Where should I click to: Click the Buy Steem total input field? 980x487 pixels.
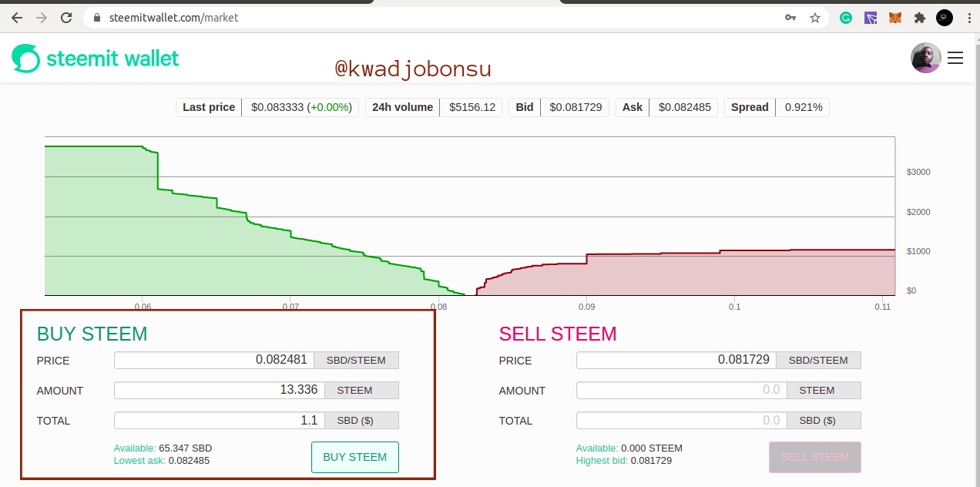219,420
